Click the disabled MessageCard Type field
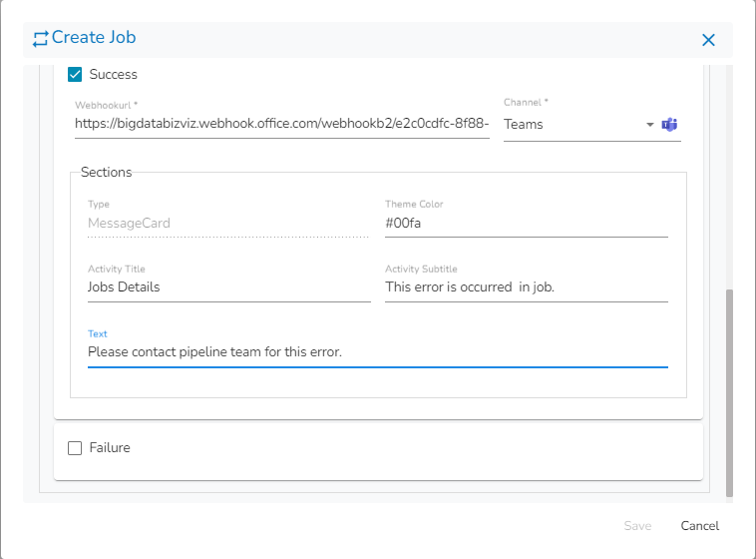 point(228,224)
